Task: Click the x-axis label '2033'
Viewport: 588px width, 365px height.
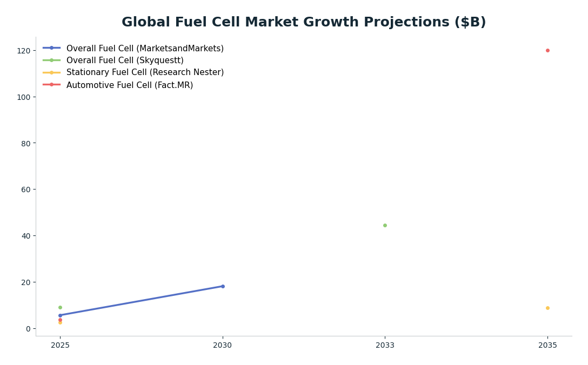Action: point(385,346)
